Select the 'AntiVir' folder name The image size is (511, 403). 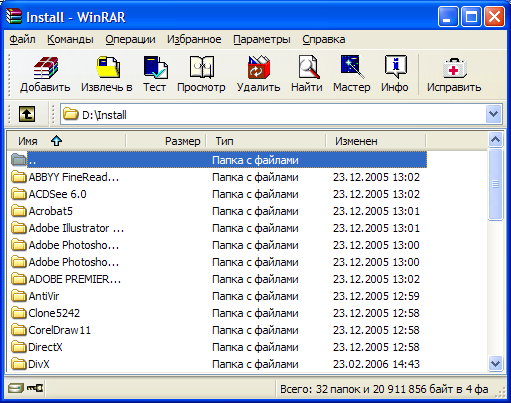tap(44, 296)
